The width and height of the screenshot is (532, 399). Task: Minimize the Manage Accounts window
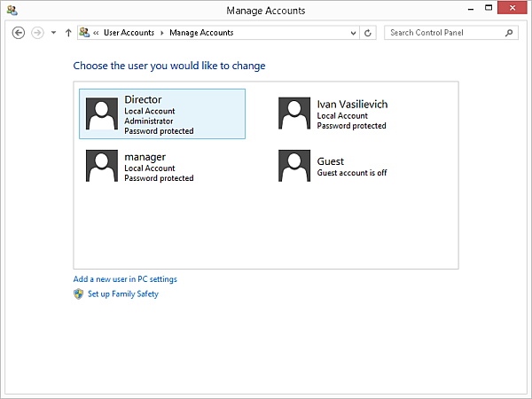pos(471,9)
